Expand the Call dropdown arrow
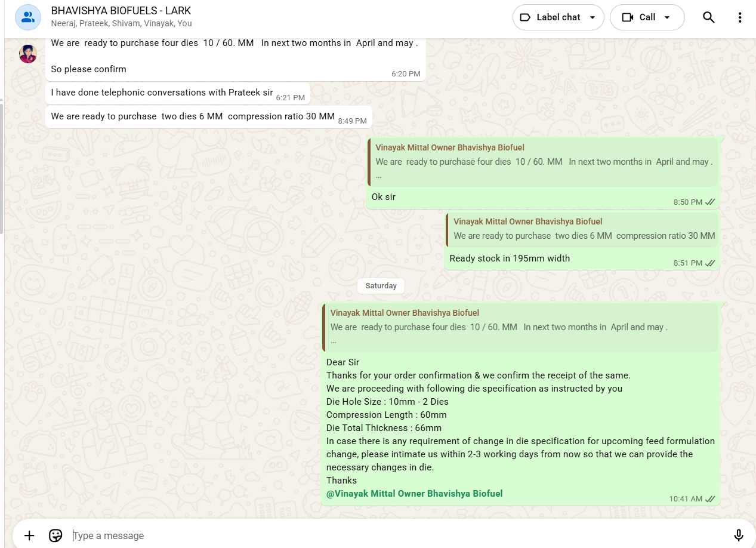Screen dimensions: 756x548 pos(667,17)
